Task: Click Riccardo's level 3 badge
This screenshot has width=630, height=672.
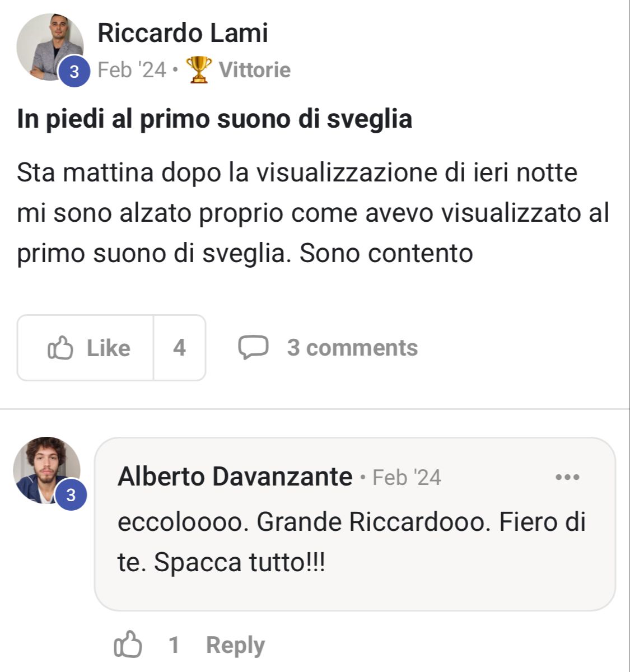Action: [74, 71]
